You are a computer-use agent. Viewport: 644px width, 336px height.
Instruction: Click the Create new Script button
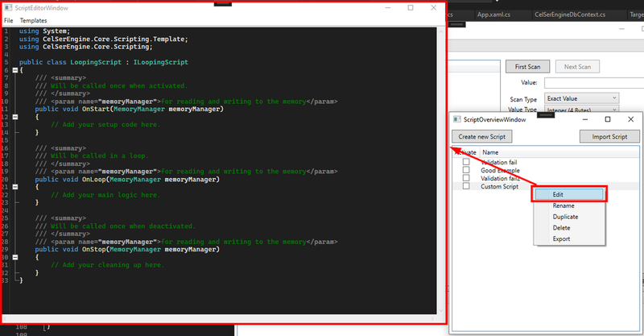pyautogui.click(x=481, y=136)
